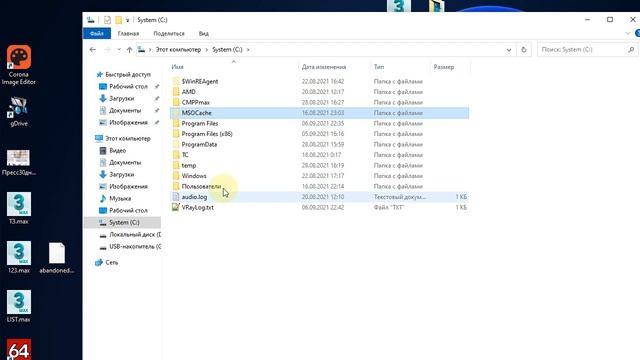
Task: Open UST.max desktop file
Action: (x=19, y=307)
